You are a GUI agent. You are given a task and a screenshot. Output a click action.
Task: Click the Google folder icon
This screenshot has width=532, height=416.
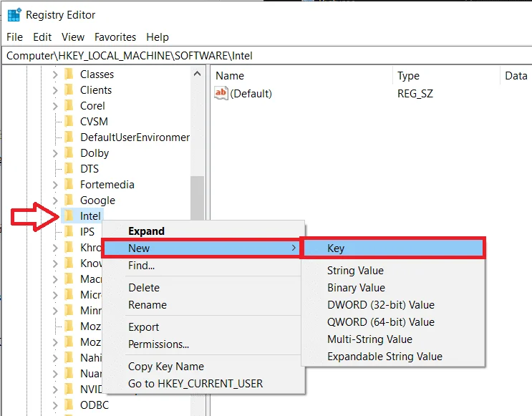[69, 200]
